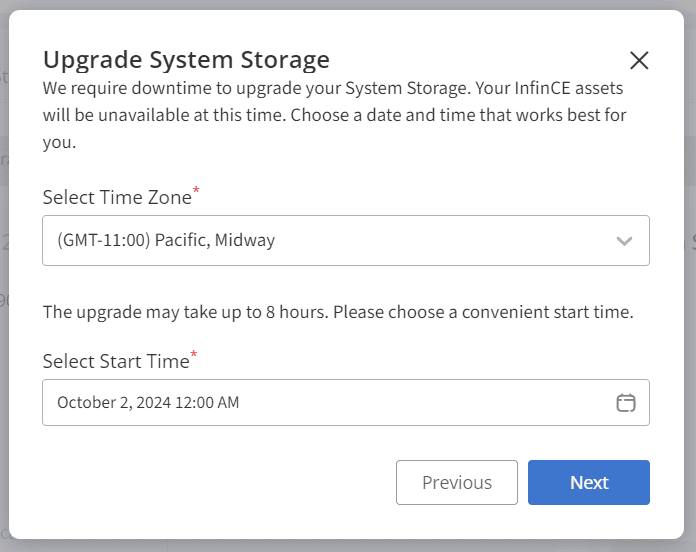Click the downtime description paragraph

coord(335,115)
